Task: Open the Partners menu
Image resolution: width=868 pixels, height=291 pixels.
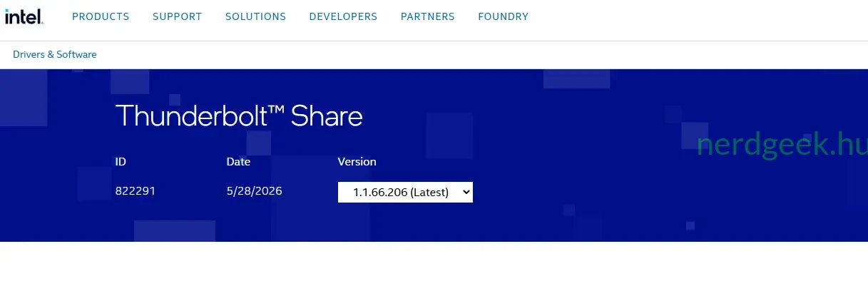Action: [x=428, y=16]
